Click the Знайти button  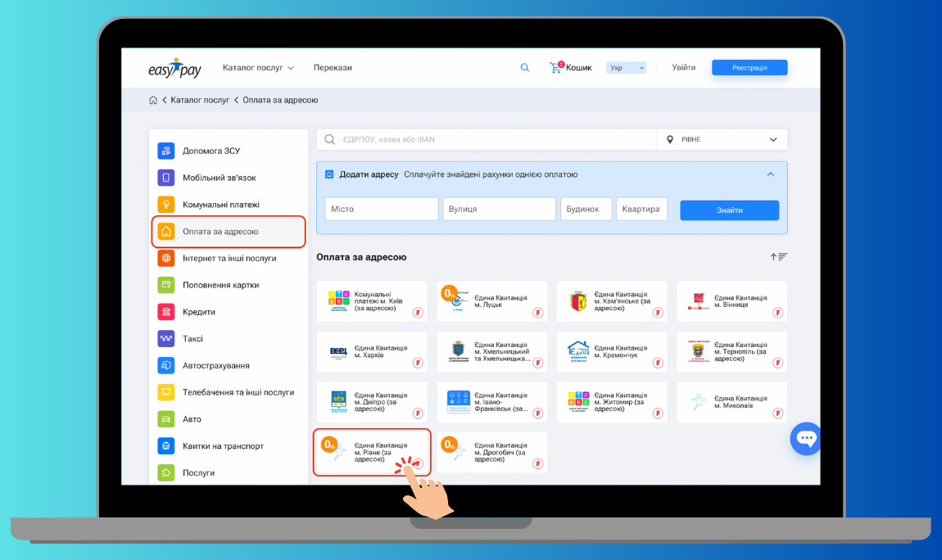tap(729, 210)
